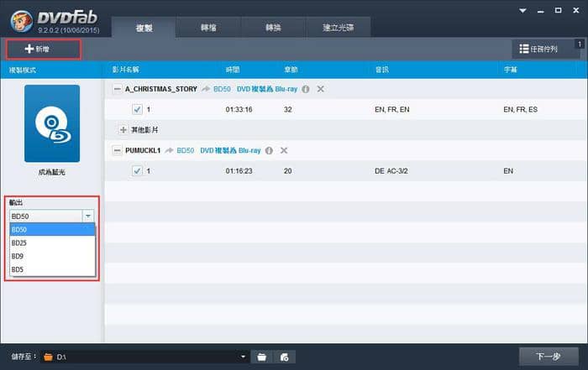Click the 01:16:23 duration value
The image size is (588, 370).
pyautogui.click(x=239, y=171)
